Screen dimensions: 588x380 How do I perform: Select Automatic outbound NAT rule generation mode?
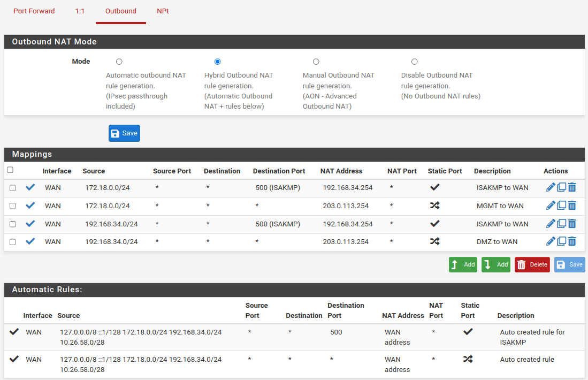coord(119,62)
